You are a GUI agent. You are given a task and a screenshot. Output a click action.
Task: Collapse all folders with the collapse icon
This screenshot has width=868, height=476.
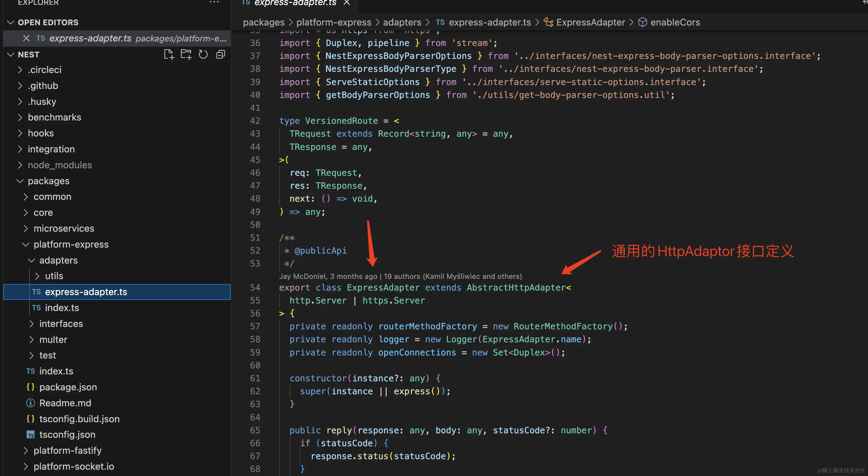(x=220, y=54)
